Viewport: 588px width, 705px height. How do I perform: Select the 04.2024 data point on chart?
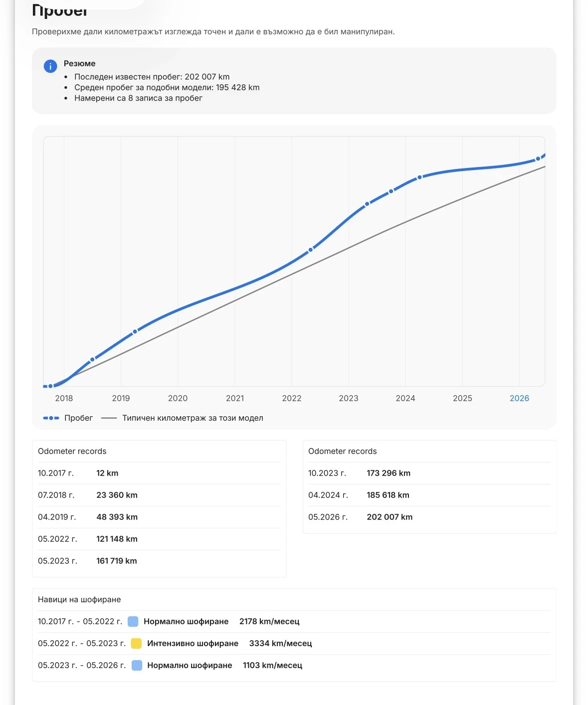point(419,177)
